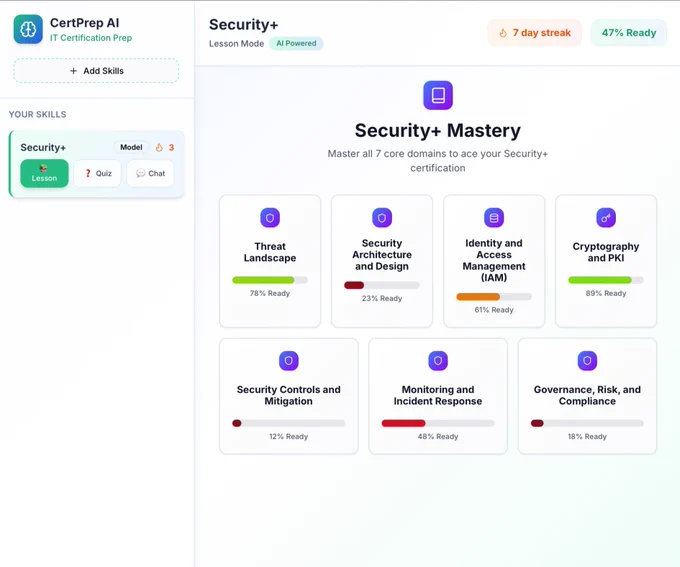Open Chat mode for Security+

pos(150,173)
